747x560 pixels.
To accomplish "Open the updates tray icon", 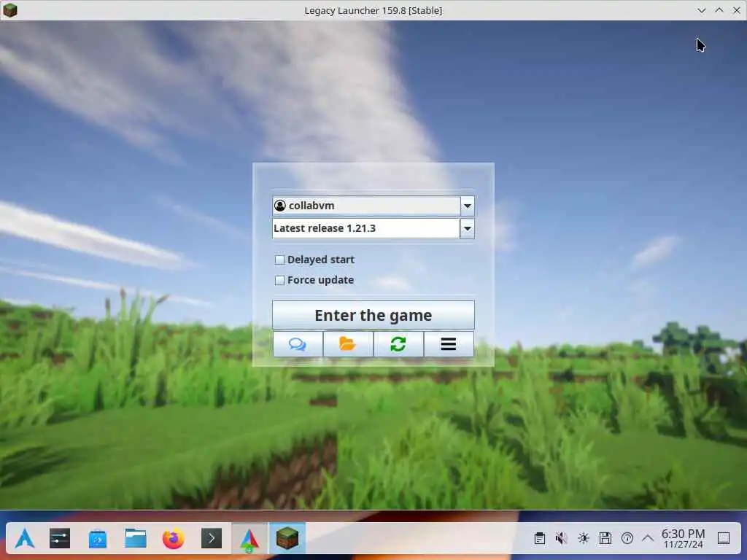I will point(627,538).
